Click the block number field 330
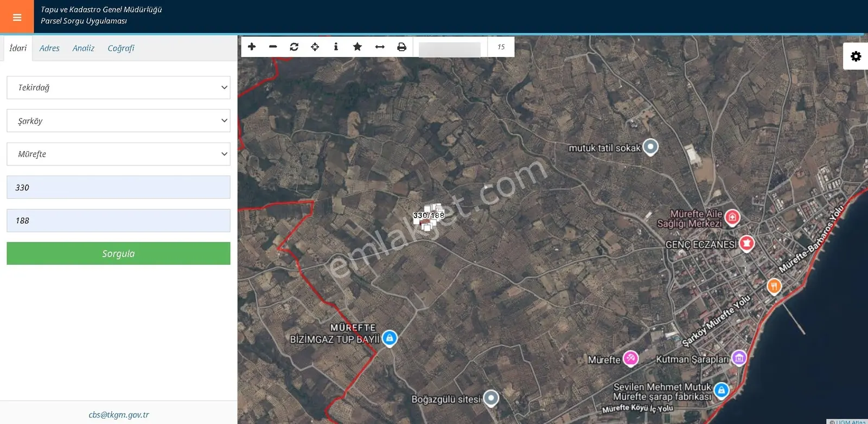The width and height of the screenshot is (868, 424). click(x=118, y=188)
